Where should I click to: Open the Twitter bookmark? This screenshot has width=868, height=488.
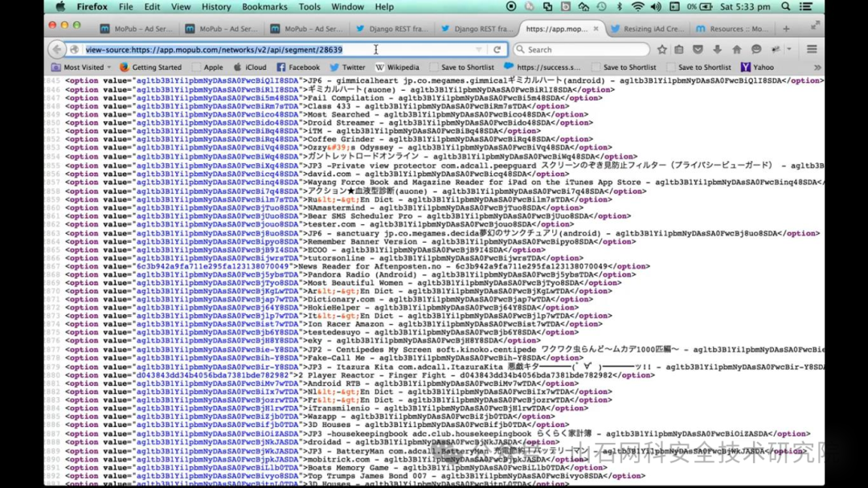pos(348,67)
